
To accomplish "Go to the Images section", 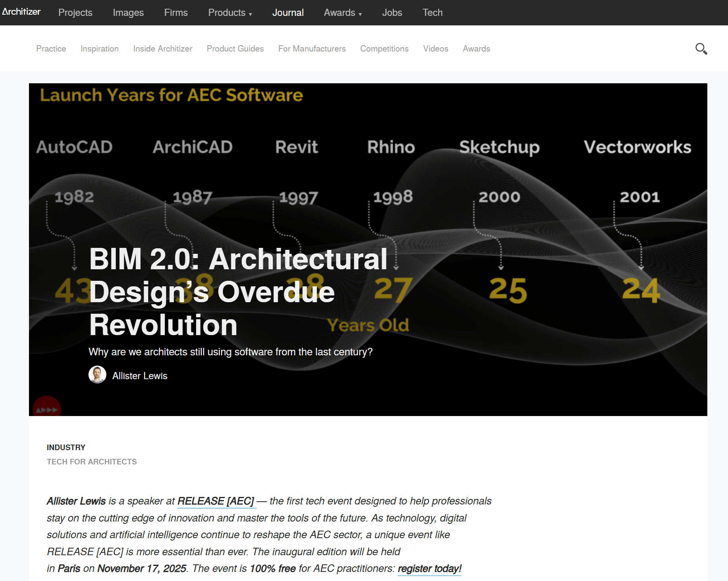I will click(128, 13).
